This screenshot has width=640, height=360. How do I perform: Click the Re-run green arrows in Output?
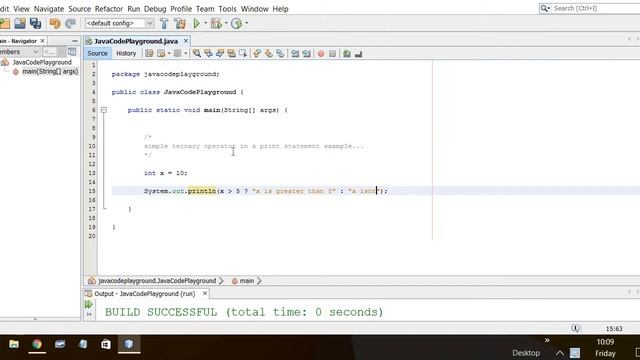coord(89,304)
